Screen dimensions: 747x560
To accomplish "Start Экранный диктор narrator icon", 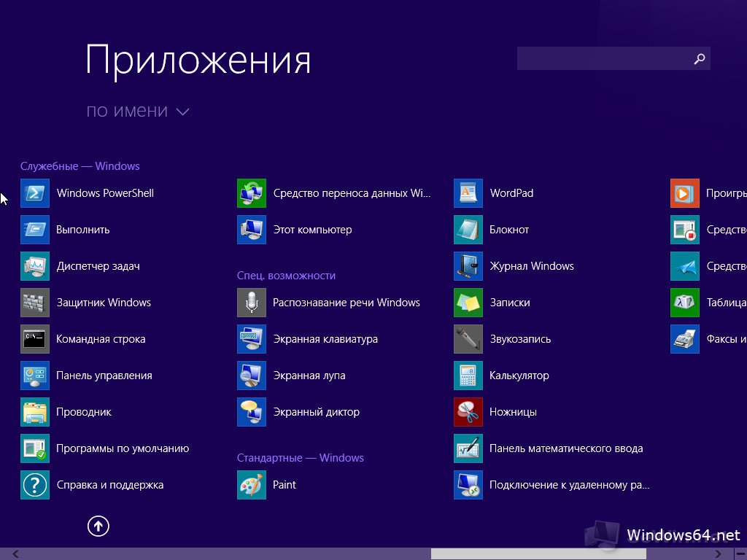I will (x=252, y=412).
